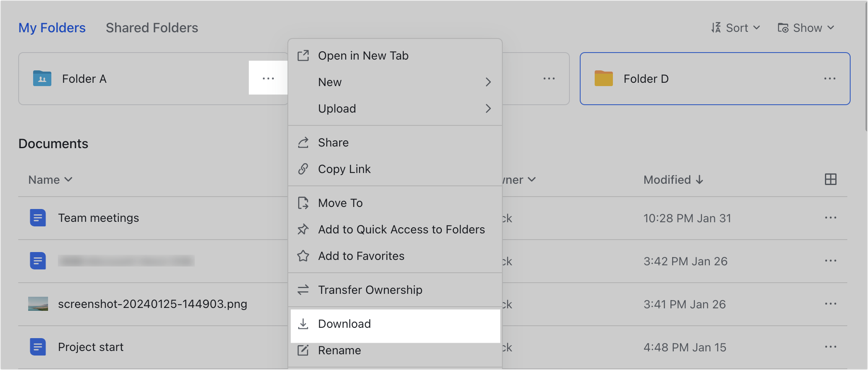
Task: Open the Project start document
Action: tap(90, 347)
